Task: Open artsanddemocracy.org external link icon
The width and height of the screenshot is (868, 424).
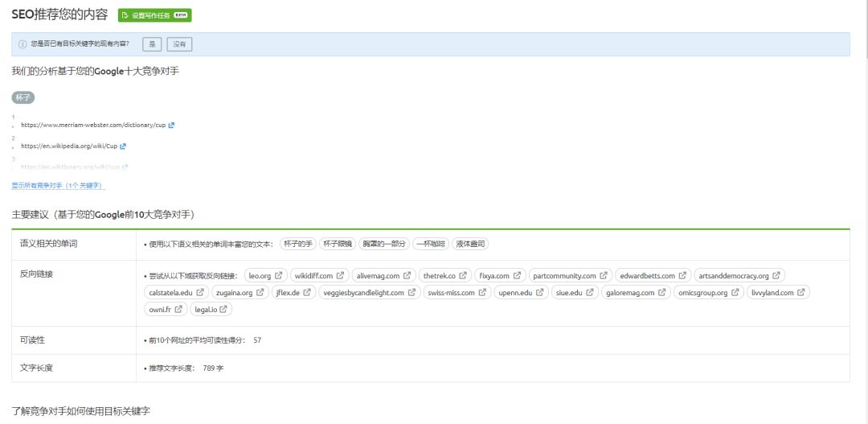Action: tap(776, 275)
